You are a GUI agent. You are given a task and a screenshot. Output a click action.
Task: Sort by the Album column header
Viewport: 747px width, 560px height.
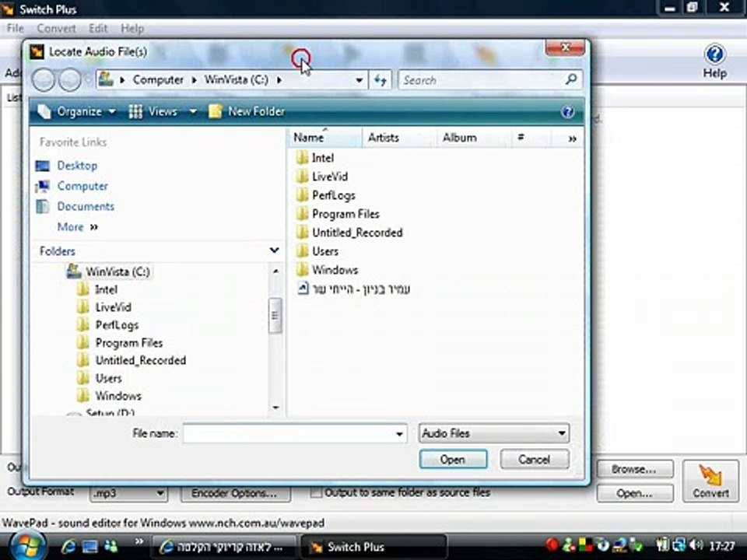click(474, 138)
